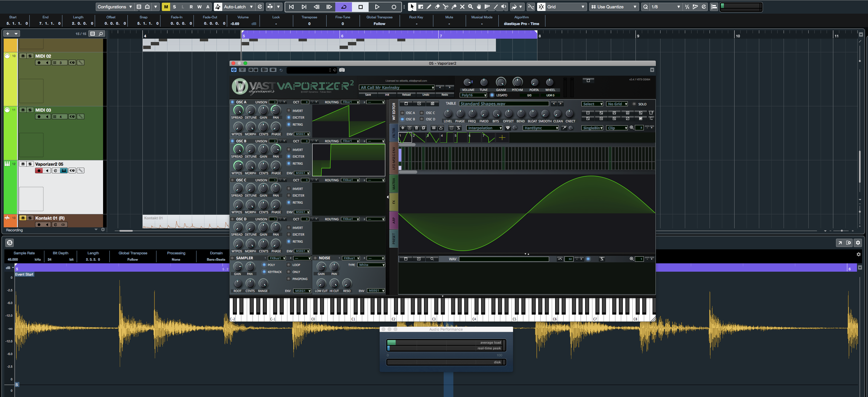Toggle the LEGATO option

point(492,95)
